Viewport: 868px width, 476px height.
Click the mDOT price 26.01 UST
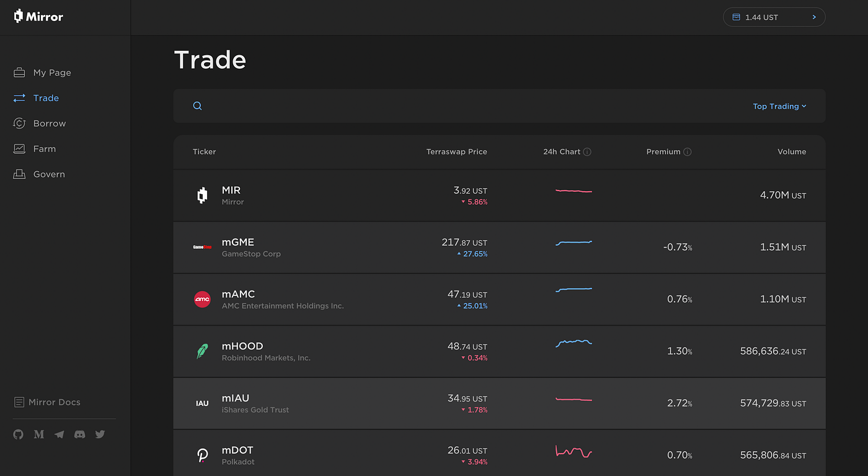tap(467, 451)
